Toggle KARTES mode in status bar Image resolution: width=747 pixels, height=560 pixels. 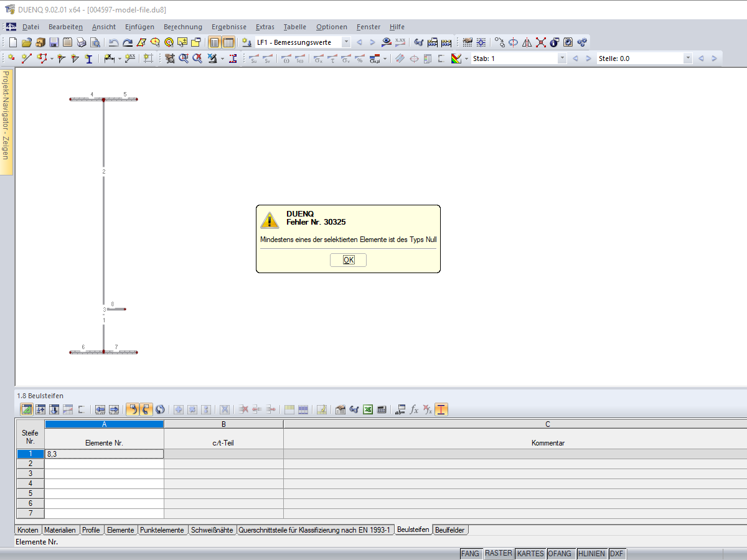(x=530, y=553)
